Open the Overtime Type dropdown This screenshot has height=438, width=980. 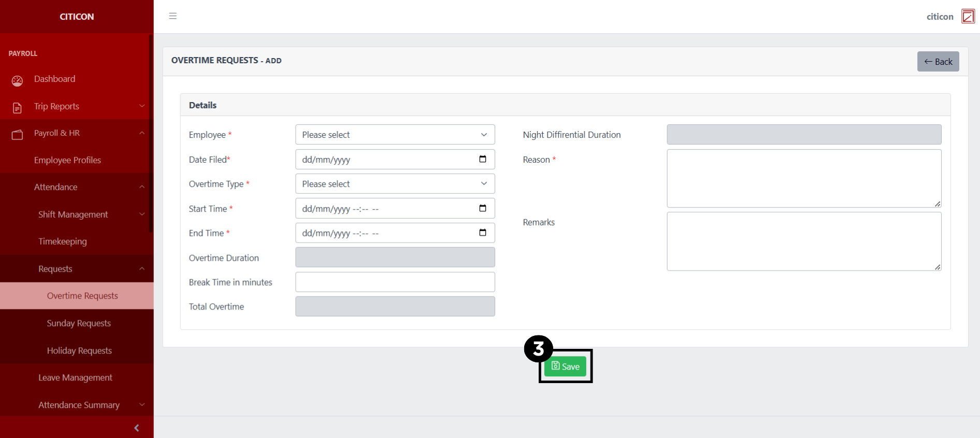tap(395, 184)
